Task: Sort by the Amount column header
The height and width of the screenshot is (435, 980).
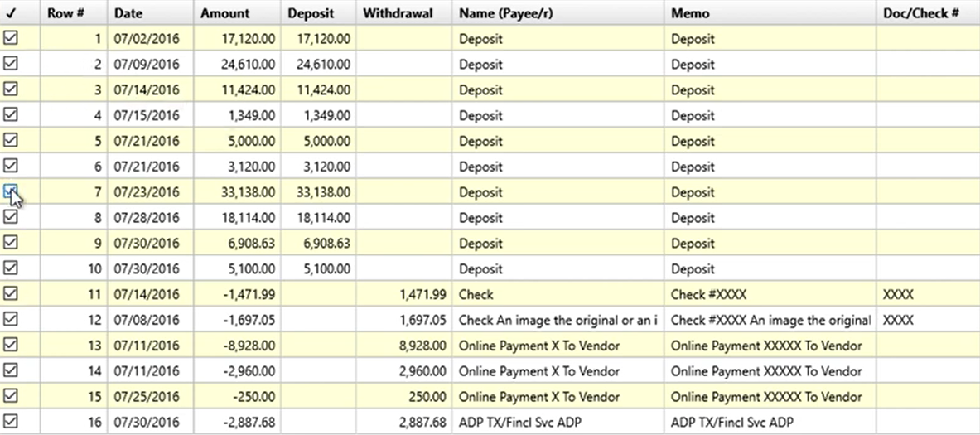Action: (238, 12)
